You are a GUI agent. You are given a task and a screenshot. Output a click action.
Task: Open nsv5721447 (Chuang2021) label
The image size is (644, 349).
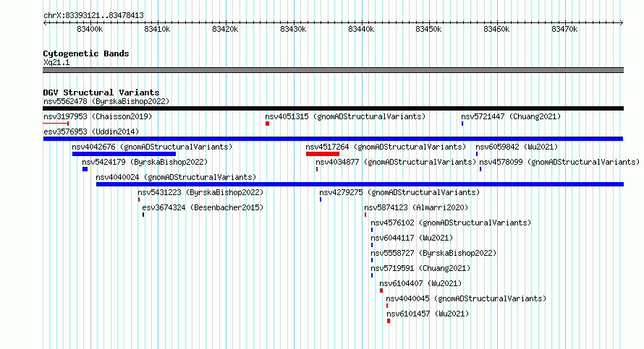click(x=511, y=116)
